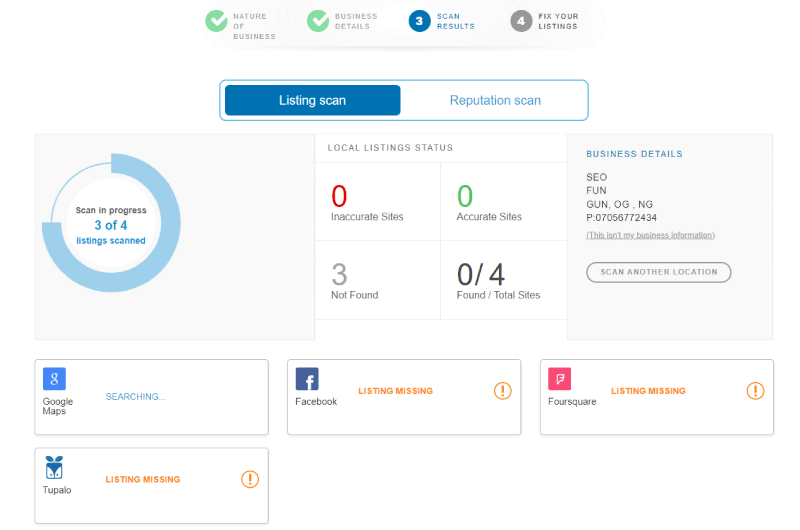Switch to the Reputation scan tab
Screen dimensions: 800x530
coord(495,100)
